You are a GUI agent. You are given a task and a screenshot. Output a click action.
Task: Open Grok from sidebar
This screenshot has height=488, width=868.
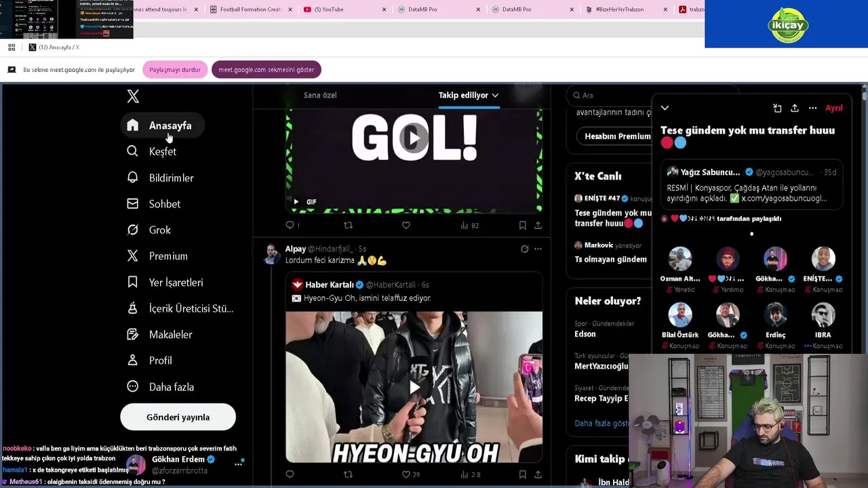(149, 230)
